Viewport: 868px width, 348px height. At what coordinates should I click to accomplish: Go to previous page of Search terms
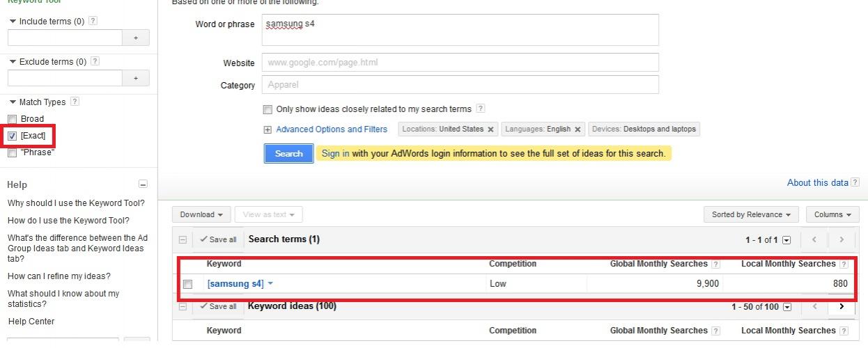coord(814,239)
